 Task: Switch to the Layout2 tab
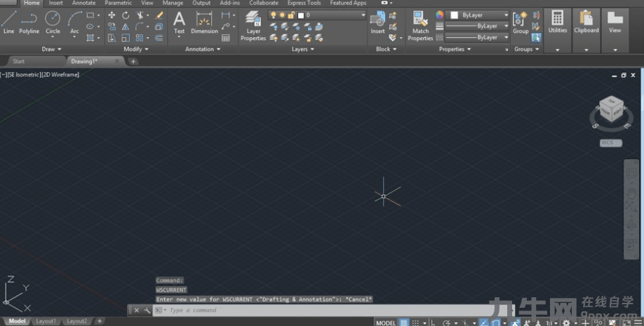tap(76, 321)
